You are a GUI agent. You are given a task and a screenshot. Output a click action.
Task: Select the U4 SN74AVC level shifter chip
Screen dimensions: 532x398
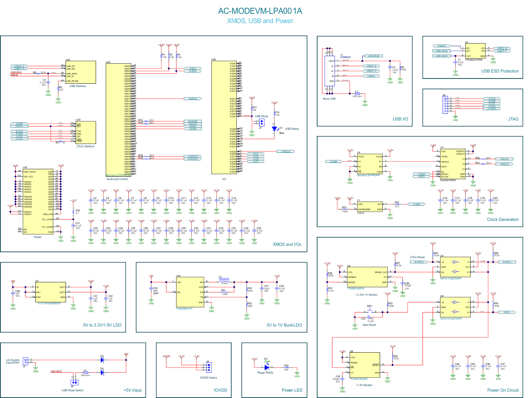pos(370,164)
